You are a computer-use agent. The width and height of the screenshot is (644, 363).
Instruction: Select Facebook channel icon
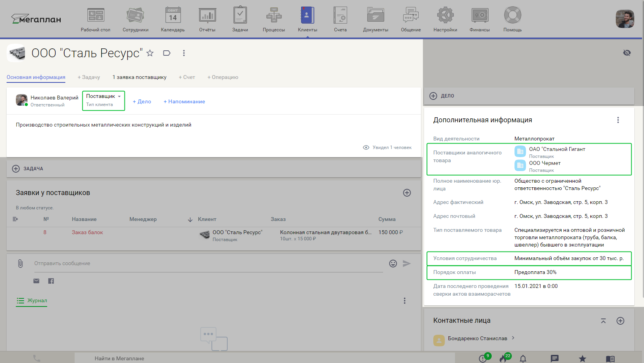coord(51,281)
